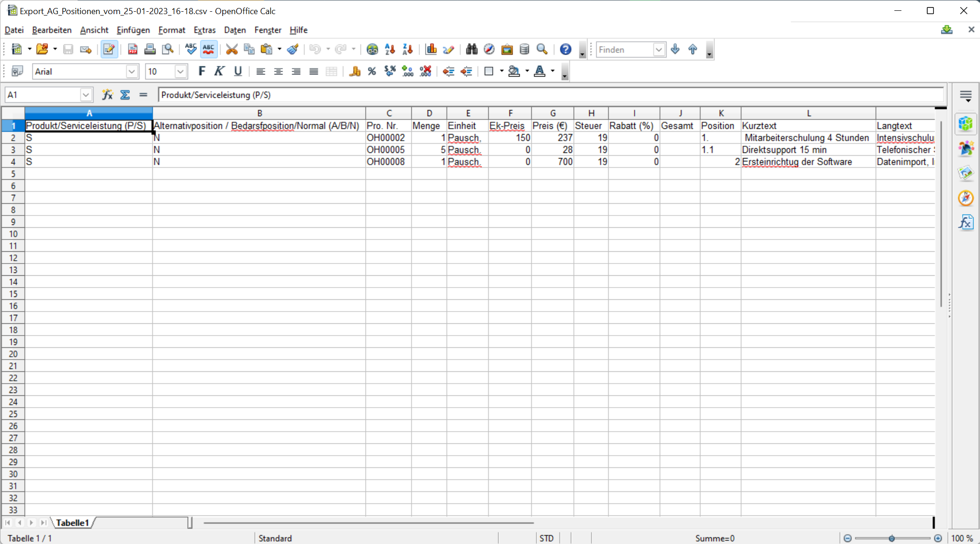980x544 pixels.
Task: Click zoom out minus button
Action: [847, 538]
